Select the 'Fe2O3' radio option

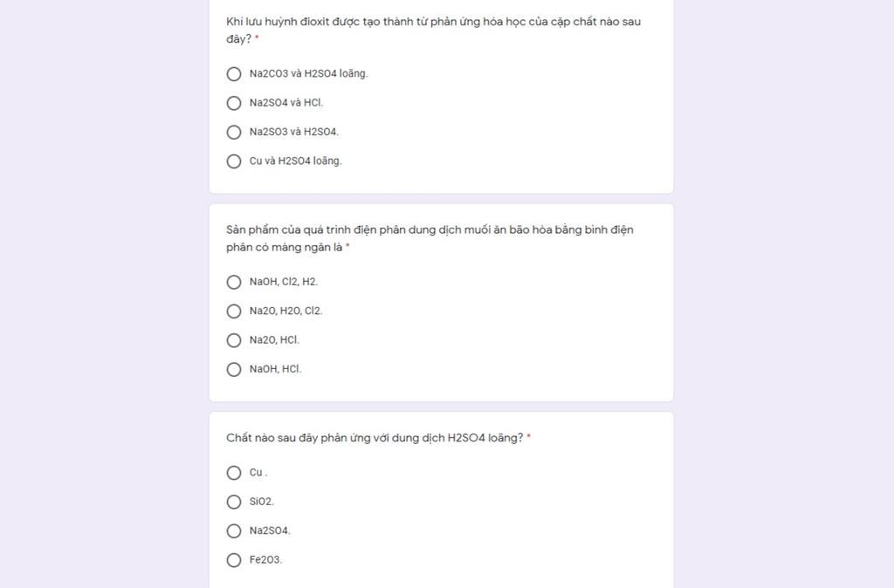tap(234, 560)
